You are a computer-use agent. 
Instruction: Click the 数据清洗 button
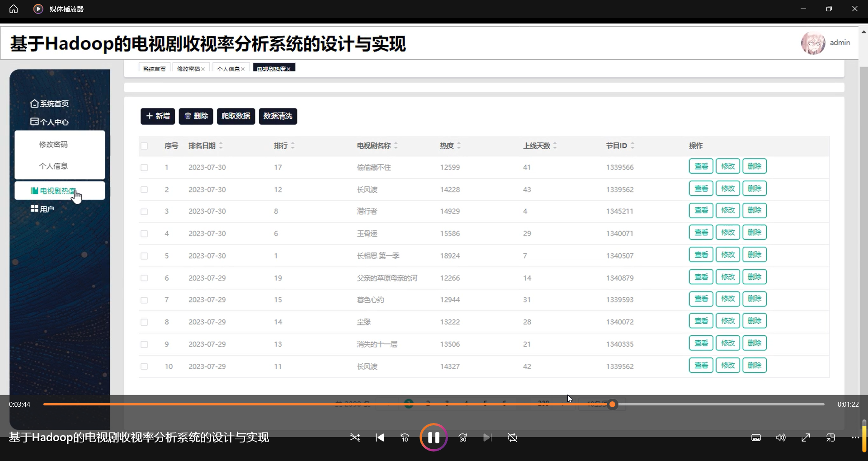[278, 116]
